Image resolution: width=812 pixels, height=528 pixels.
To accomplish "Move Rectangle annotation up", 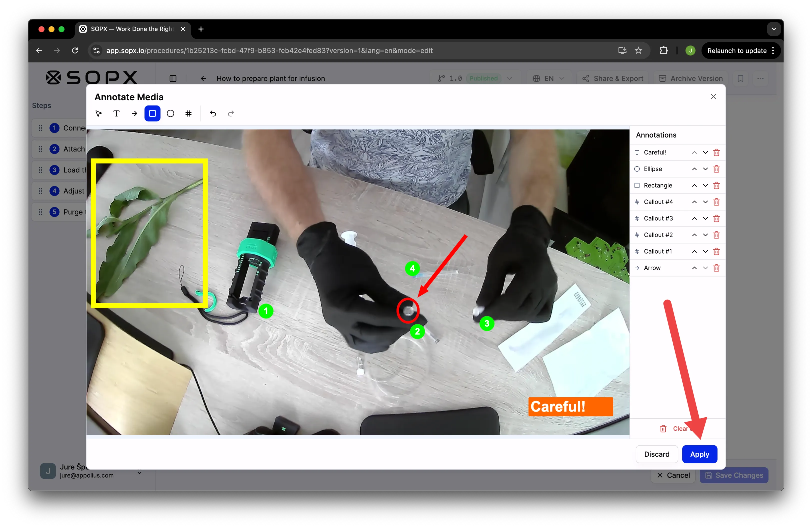I will [694, 185].
